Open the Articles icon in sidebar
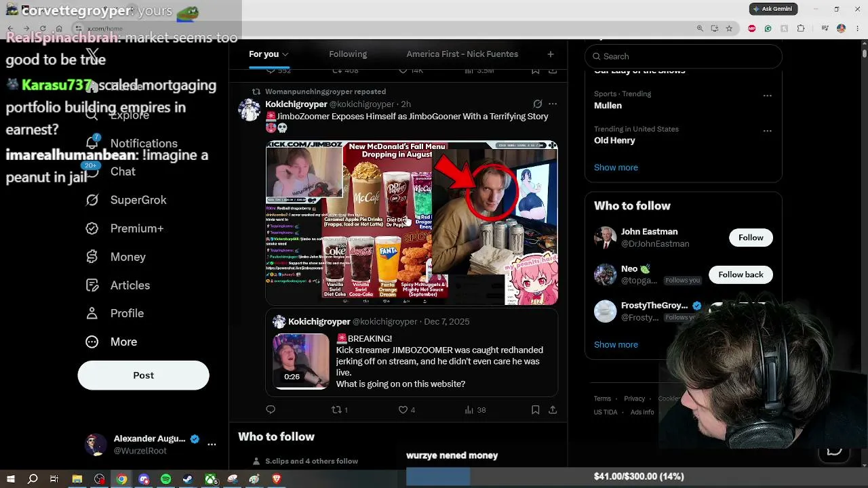This screenshot has width=868, height=488. click(x=92, y=285)
